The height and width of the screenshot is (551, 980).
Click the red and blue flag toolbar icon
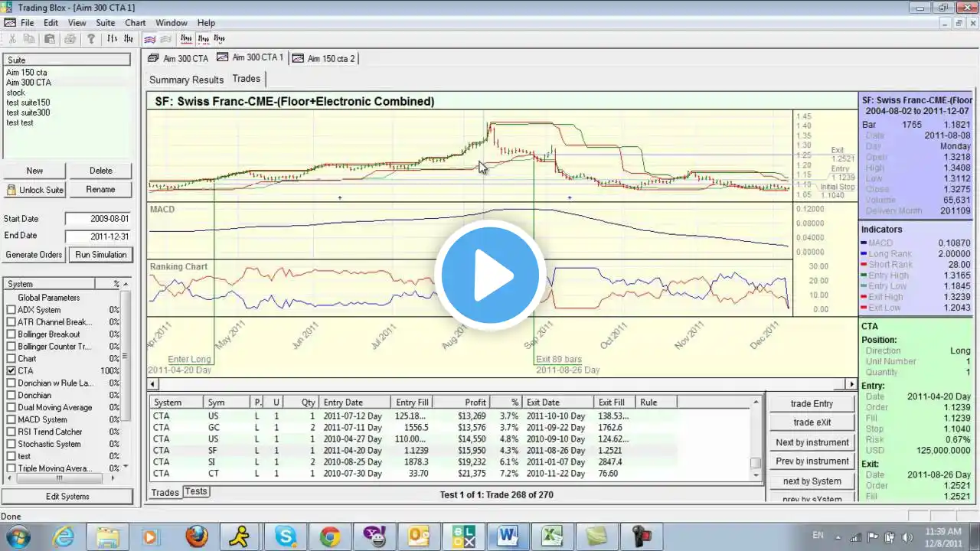click(x=150, y=39)
